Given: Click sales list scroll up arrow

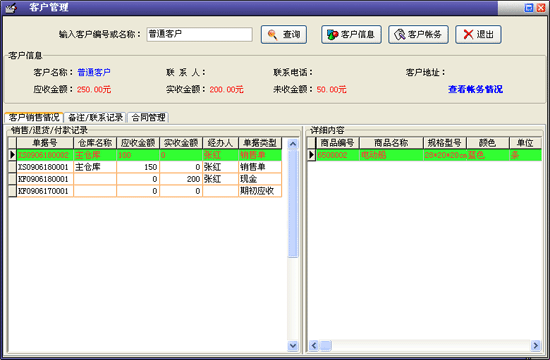Looking at the screenshot, I should [293, 144].
